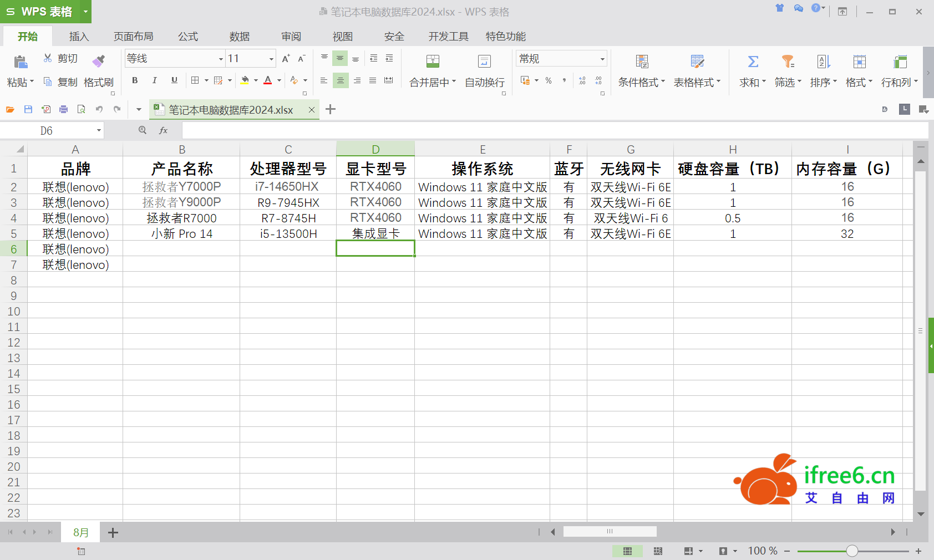The height and width of the screenshot is (560, 934).
Task: Click the Sum (求和) sigma icon
Action: click(753, 62)
